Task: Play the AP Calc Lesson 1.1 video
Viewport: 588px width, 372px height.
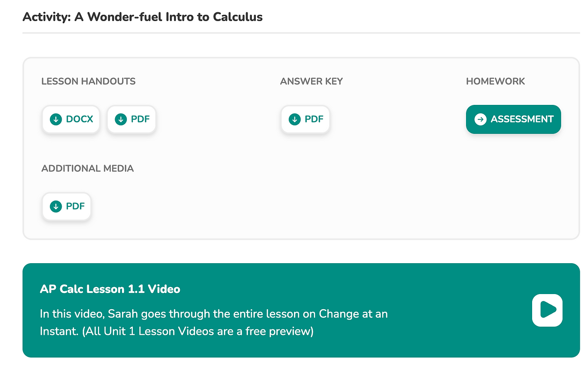Action: coord(547,310)
